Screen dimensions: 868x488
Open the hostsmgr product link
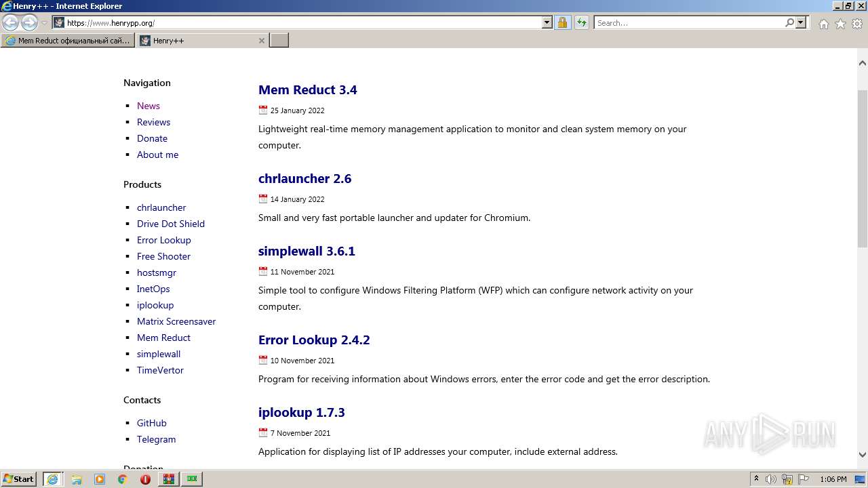(157, 272)
